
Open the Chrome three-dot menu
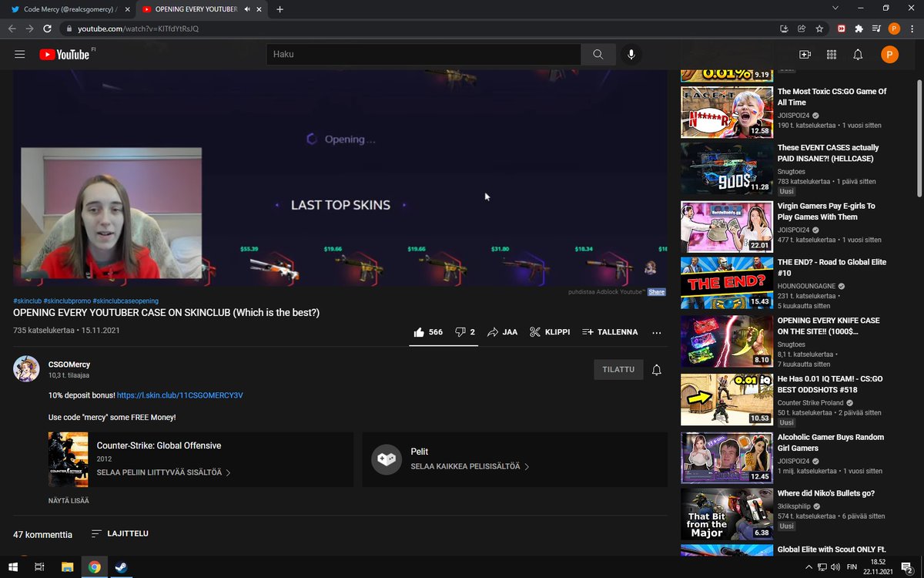pos(912,29)
